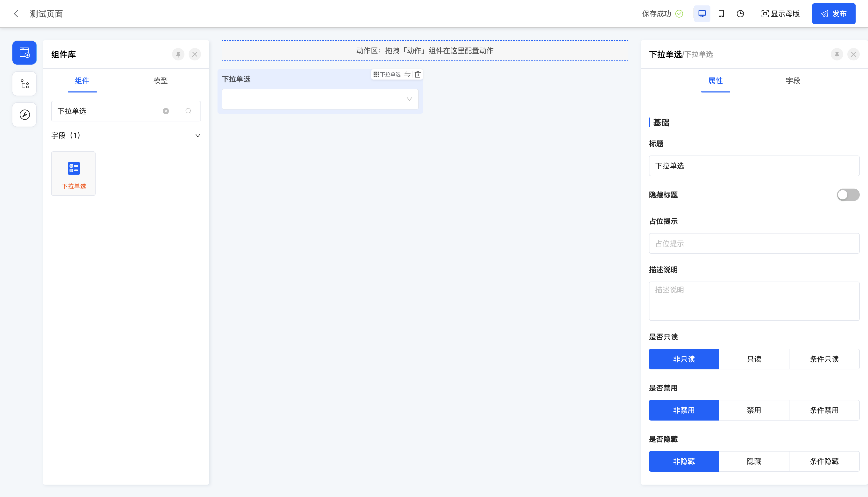This screenshot has height=497, width=868.
Task: Open the wrench tools sidebar icon
Action: (x=24, y=115)
